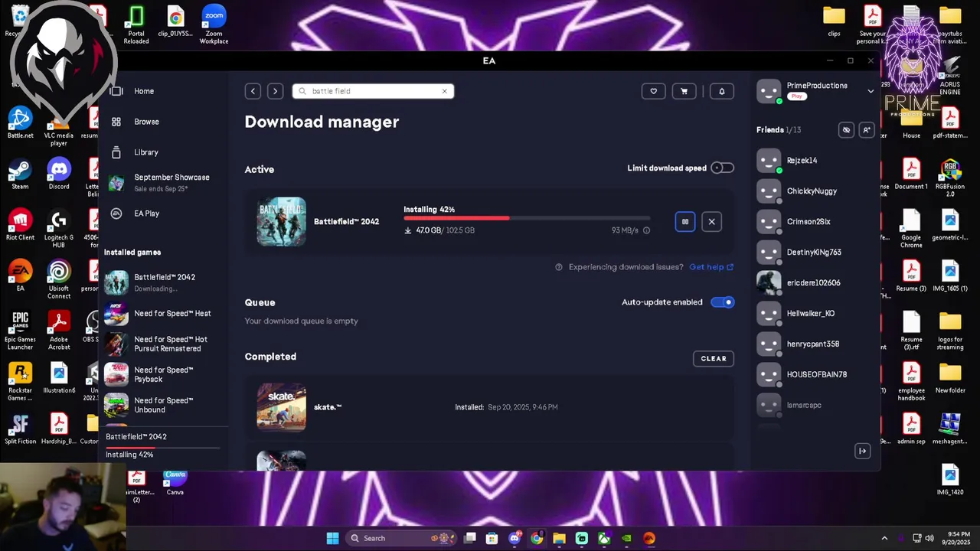Select friend HOUSEOFBAIN78

tap(815, 375)
